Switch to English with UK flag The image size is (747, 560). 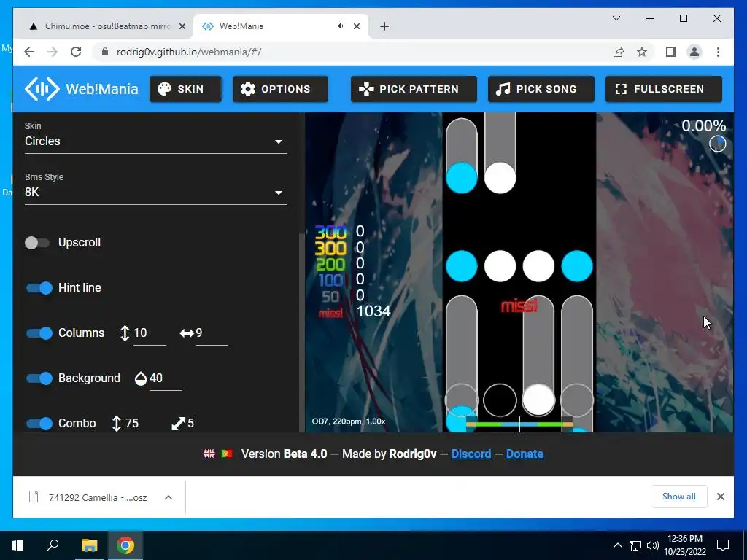click(x=209, y=454)
